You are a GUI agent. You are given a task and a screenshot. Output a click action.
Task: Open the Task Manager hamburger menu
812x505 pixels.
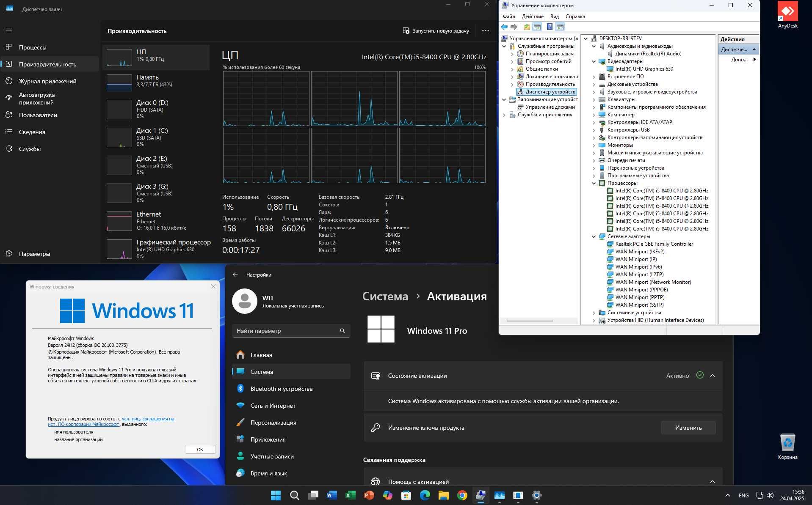tap(9, 30)
